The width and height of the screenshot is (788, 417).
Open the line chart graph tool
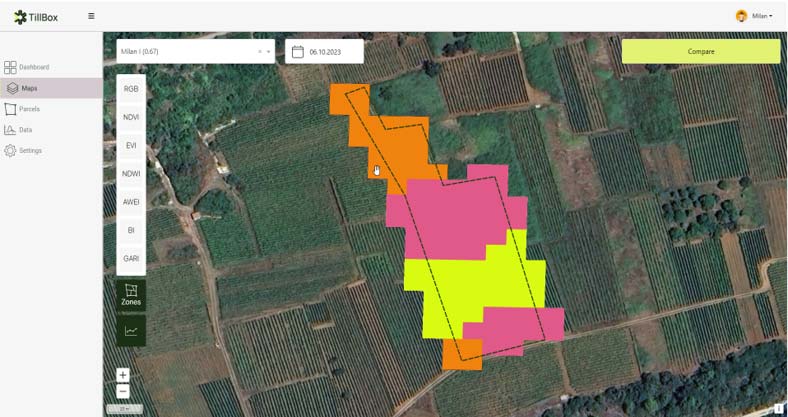pos(131,331)
